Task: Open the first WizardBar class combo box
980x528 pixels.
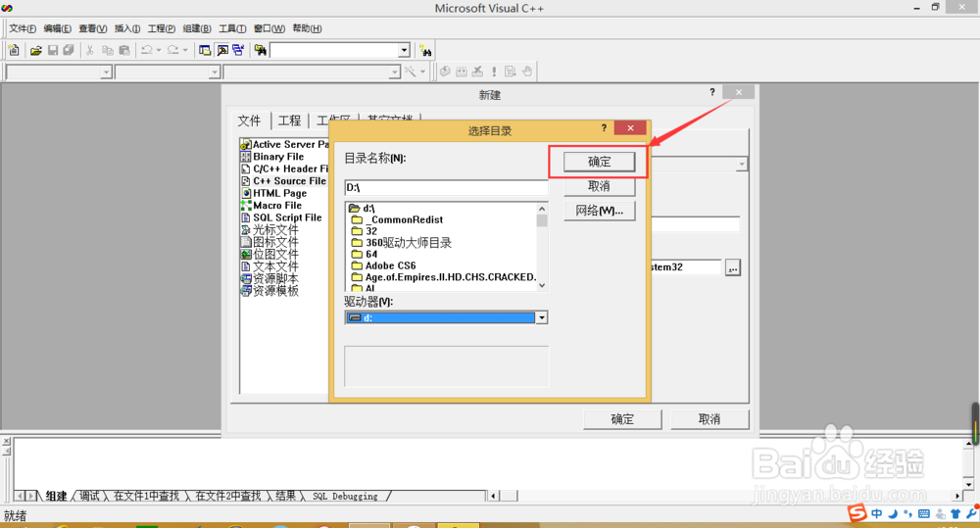Action: pos(59,72)
